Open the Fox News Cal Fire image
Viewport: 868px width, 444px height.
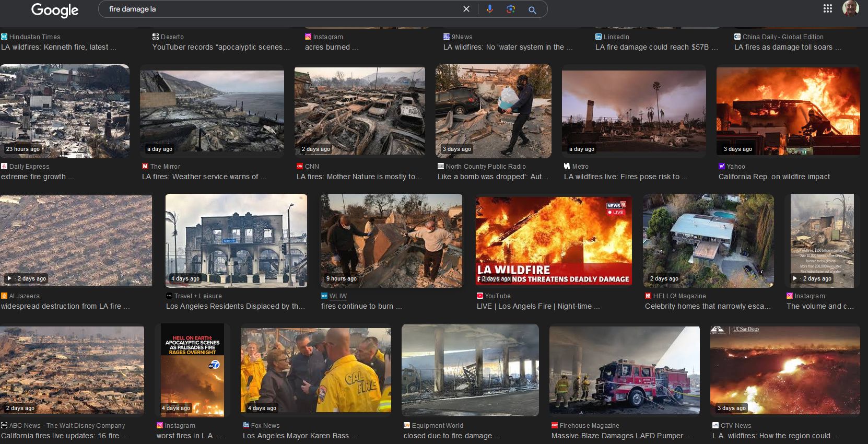(x=315, y=370)
